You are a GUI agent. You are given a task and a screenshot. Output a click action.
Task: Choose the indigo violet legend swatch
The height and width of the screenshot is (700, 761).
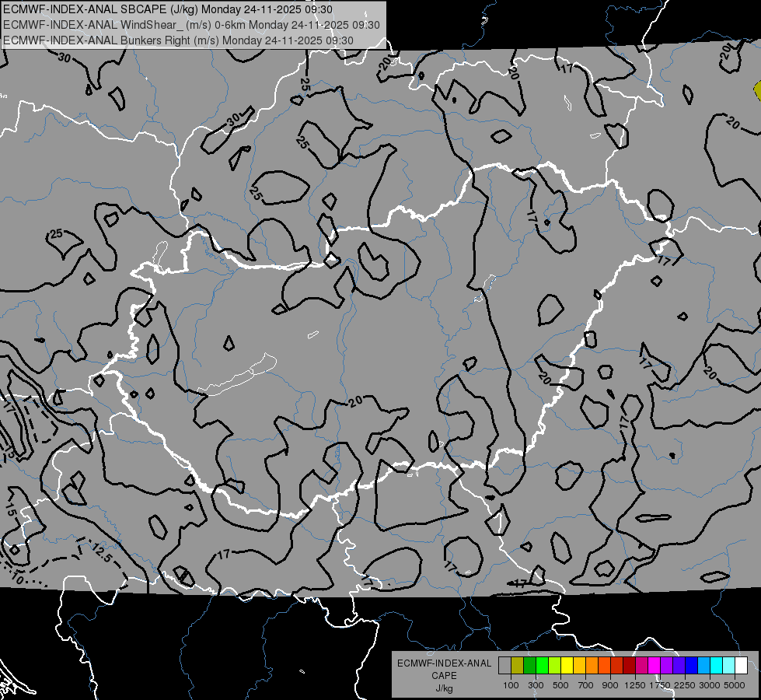click(679, 665)
